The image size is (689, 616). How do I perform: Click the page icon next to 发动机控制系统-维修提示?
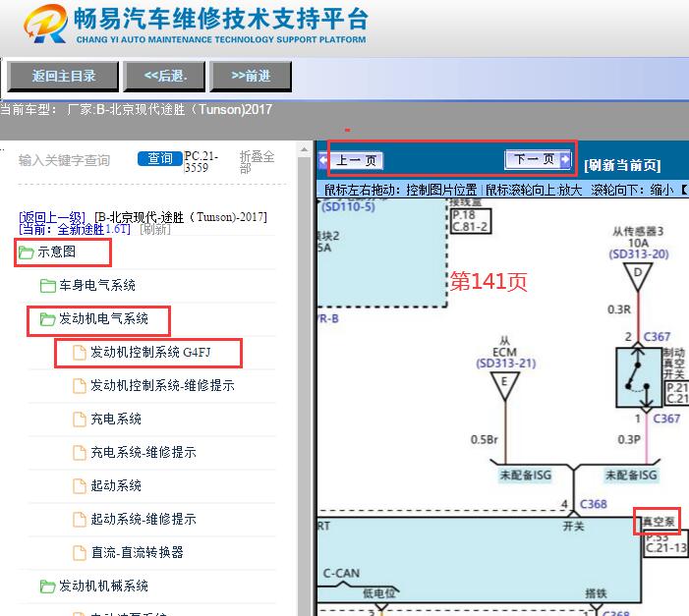(x=79, y=386)
